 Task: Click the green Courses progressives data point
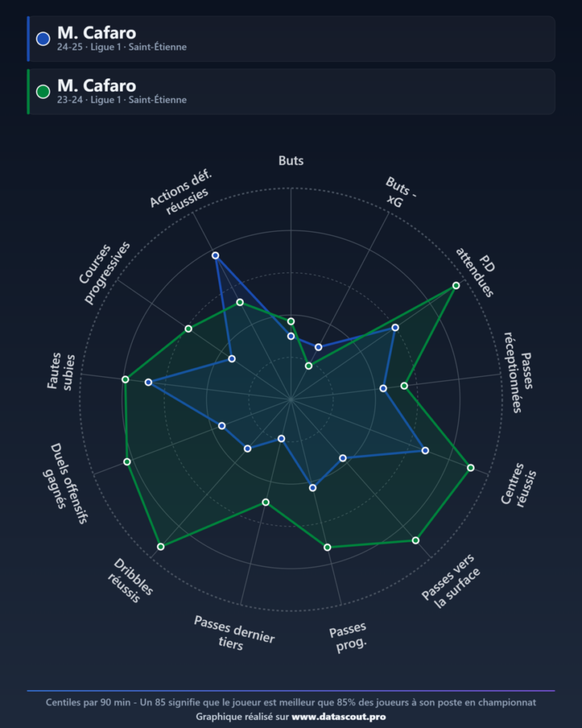[188, 328]
